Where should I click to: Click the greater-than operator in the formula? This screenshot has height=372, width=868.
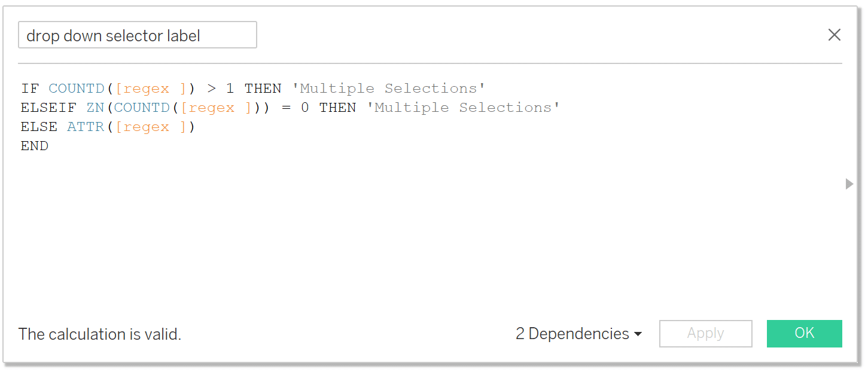coord(211,89)
